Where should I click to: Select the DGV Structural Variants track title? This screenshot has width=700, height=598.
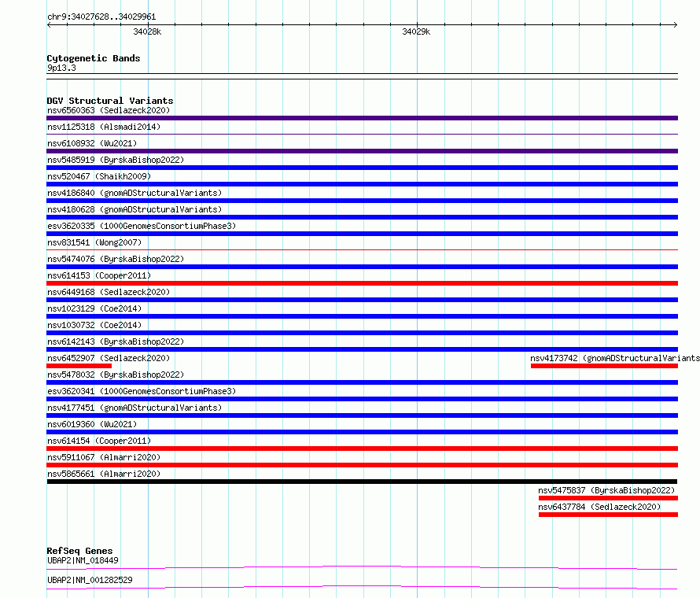click(110, 101)
